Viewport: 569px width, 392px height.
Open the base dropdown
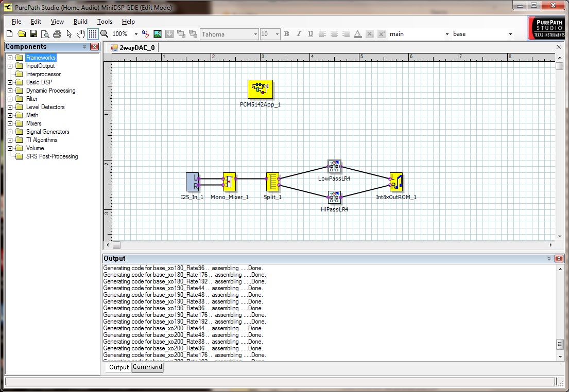[510, 34]
